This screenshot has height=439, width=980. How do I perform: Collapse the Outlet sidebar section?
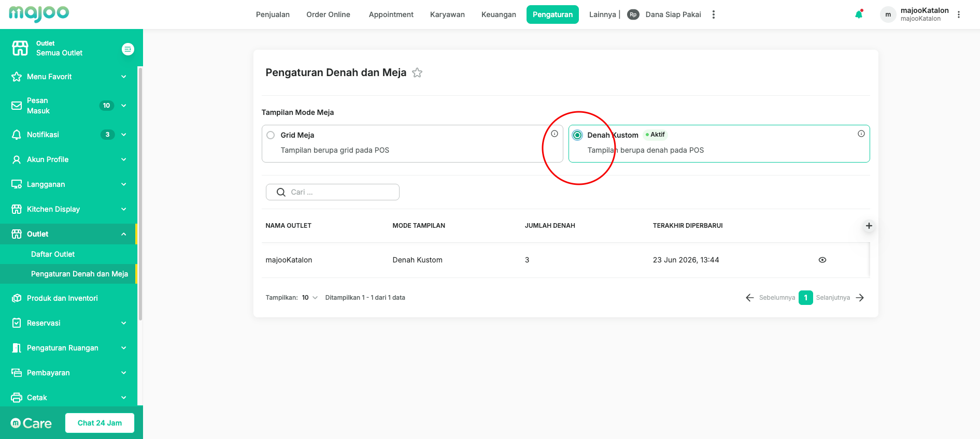pyautogui.click(x=124, y=234)
